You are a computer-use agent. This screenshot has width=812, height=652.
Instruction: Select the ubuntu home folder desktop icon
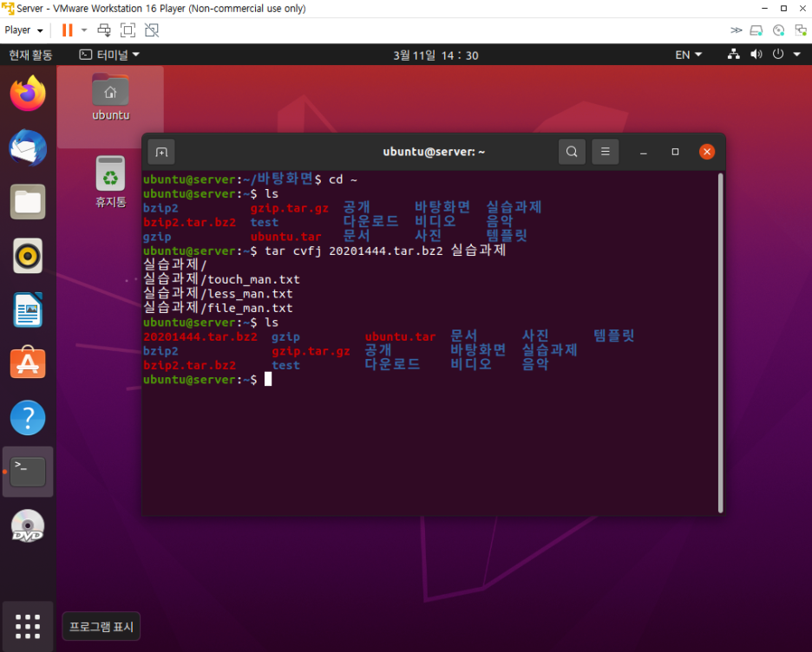[110, 98]
